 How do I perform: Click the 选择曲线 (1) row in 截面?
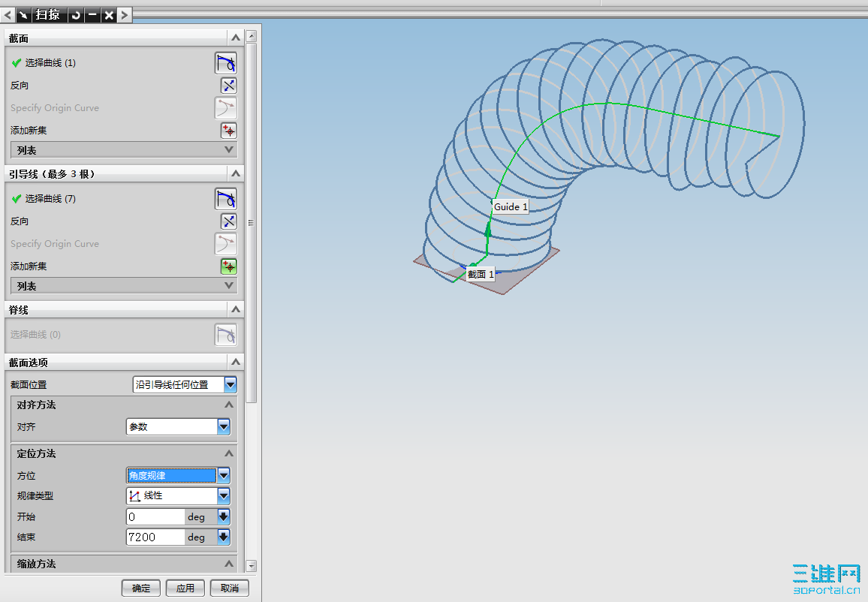click(124, 63)
